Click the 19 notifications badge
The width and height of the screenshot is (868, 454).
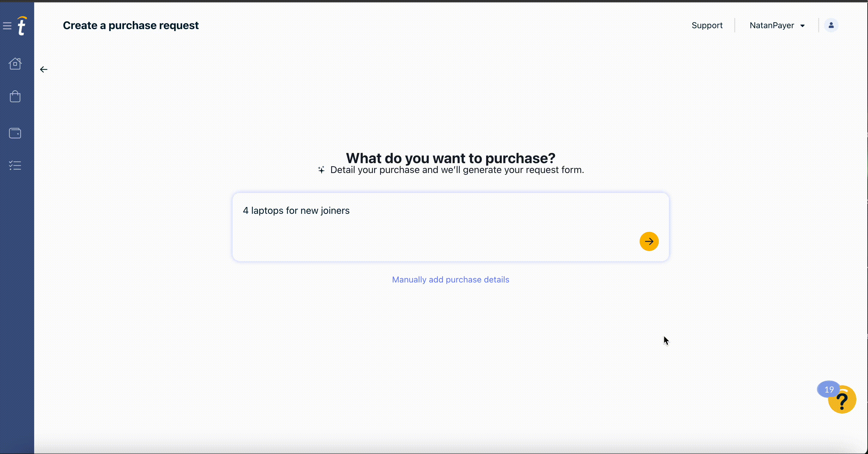click(x=828, y=389)
